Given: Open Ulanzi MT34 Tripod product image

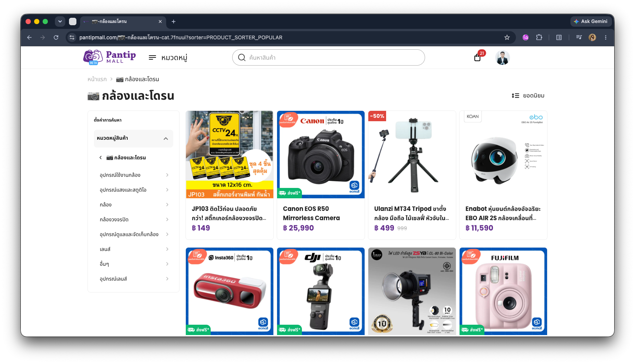Looking at the screenshot, I should (x=412, y=155).
